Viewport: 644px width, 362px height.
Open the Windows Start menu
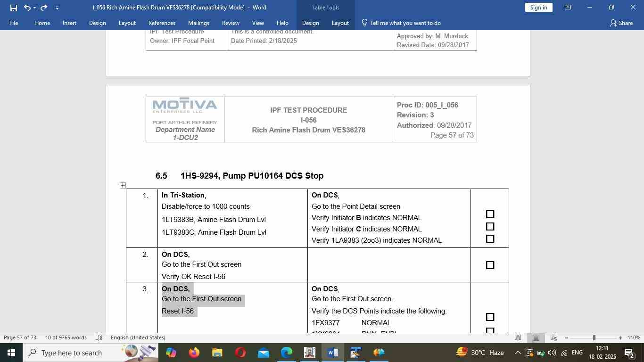(x=11, y=353)
